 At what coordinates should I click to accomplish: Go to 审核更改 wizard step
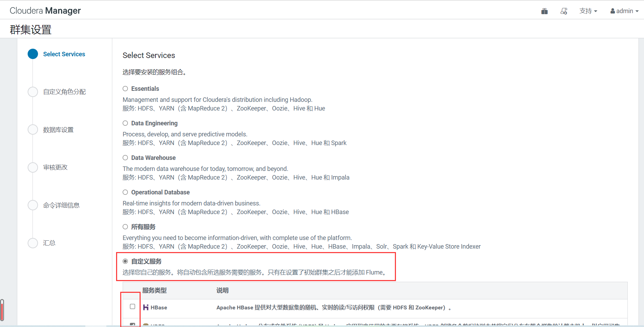pyautogui.click(x=55, y=167)
